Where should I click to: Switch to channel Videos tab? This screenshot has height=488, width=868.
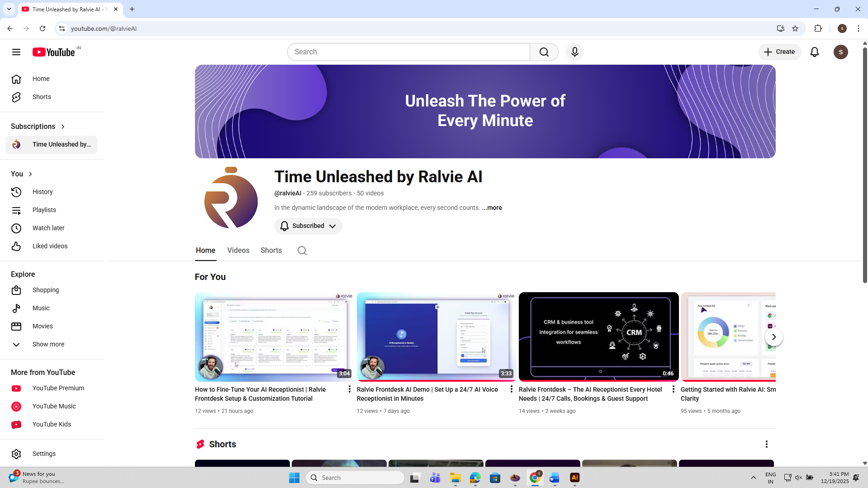[x=238, y=251]
